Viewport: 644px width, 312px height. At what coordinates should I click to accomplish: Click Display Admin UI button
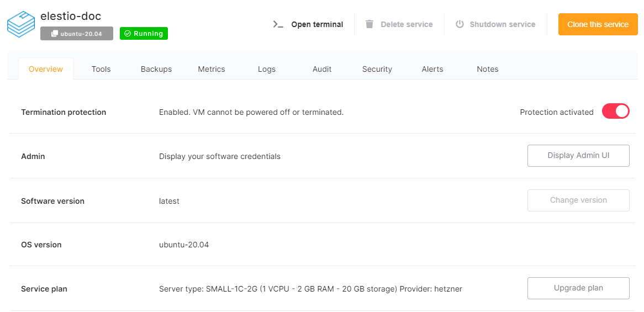tap(578, 156)
